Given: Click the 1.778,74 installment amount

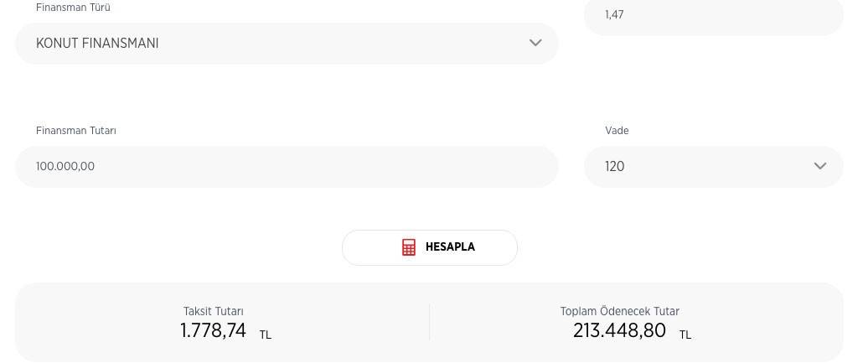Looking at the screenshot, I should point(213,331).
